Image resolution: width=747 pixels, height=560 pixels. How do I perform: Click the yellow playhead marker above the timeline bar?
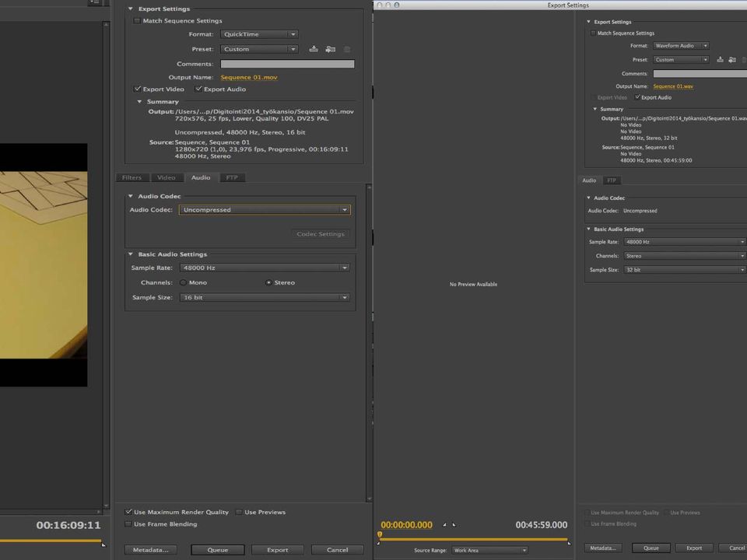point(380,534)
